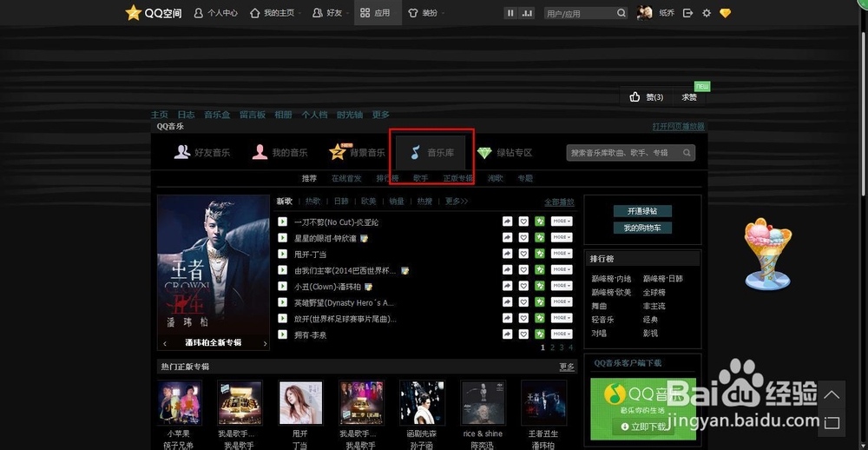Favorite 由我们主宰 song with heart icon
This screenshot has height=450, width=868.
pyautogui.click(x=523, y=270)
